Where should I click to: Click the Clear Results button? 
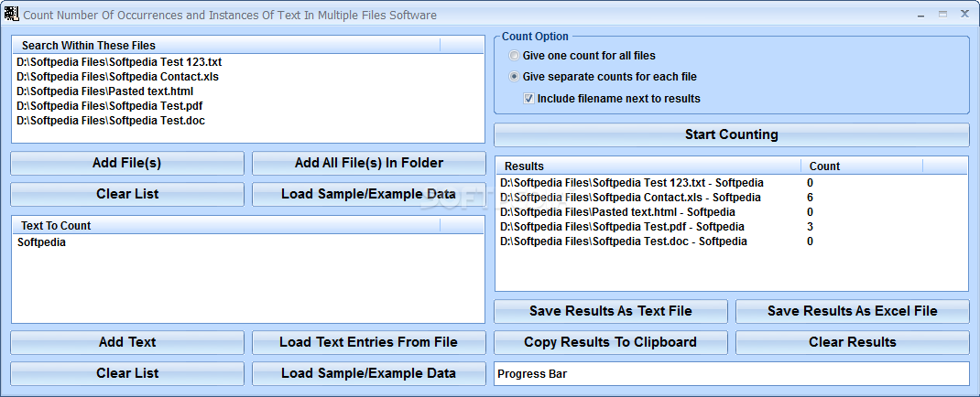tap(853, 343)
